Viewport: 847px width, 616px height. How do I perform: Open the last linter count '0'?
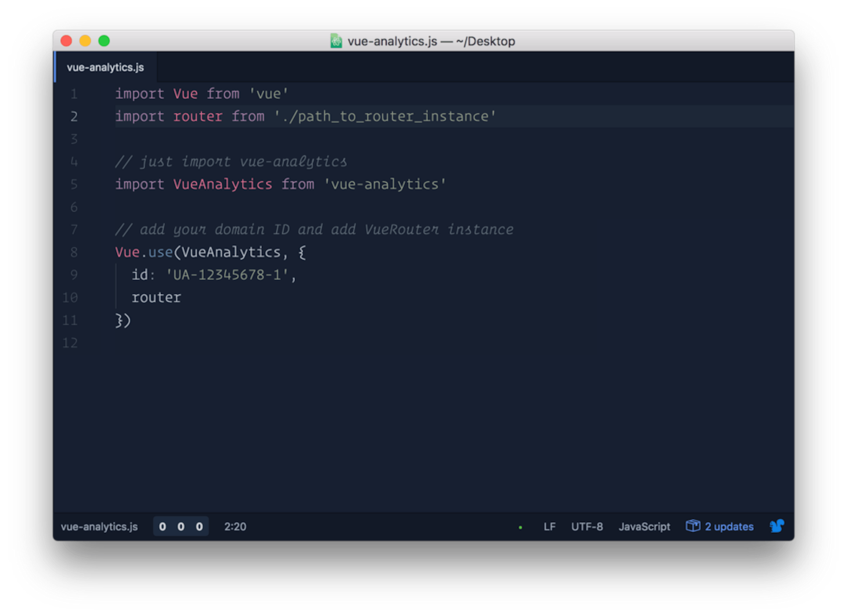(199, 526)
